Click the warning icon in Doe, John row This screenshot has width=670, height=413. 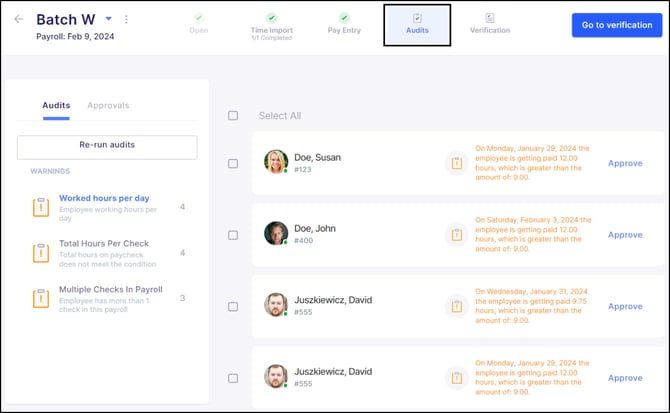(457, 234)
